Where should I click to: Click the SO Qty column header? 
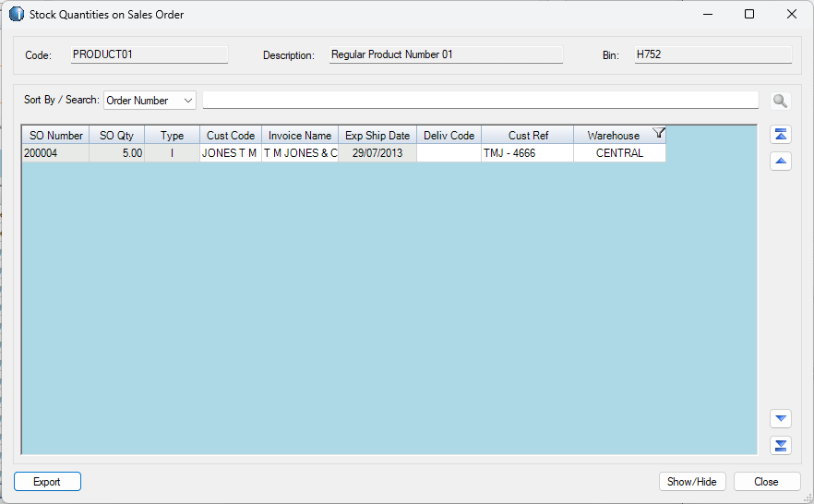pyautogui.click(x=117, y=136)
